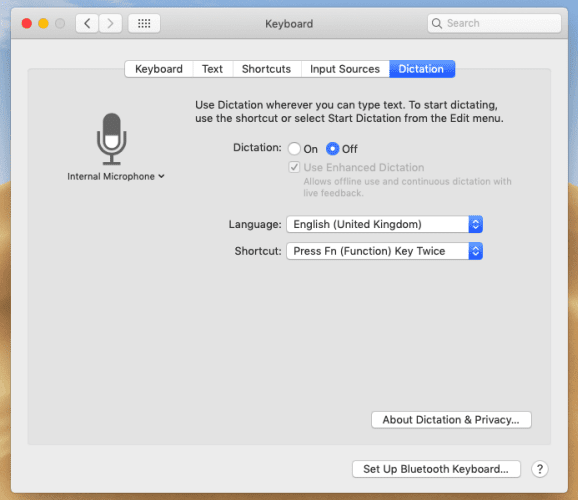Click the magnifying glass search icon
Screen dimensions: 578x500
tap(436, 24)
